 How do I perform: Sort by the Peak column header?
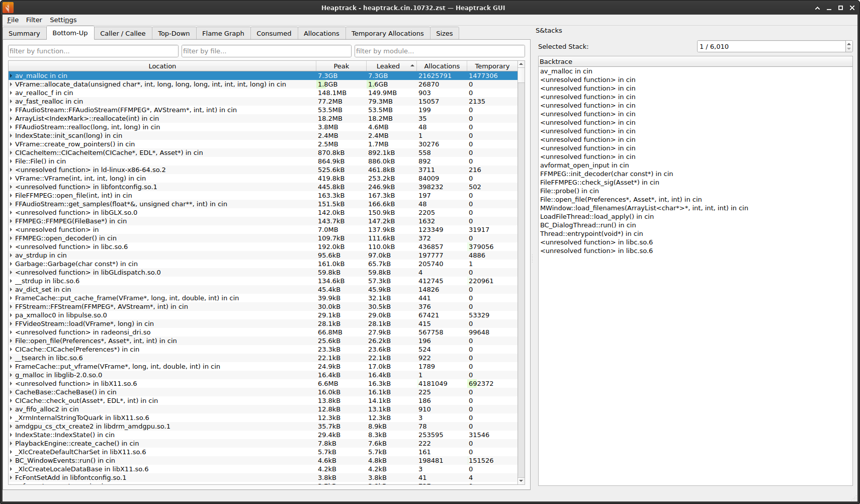pyautogui.click(x=341, y=66)
